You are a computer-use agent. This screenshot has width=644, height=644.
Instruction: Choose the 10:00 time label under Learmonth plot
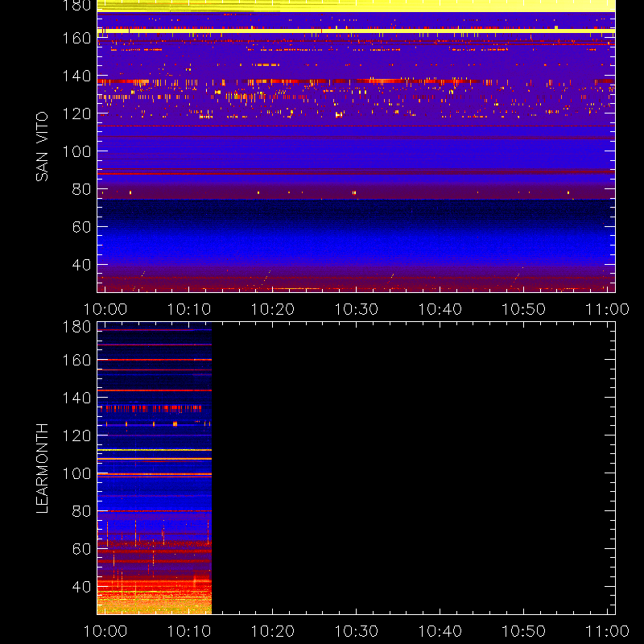click(105, 631)
